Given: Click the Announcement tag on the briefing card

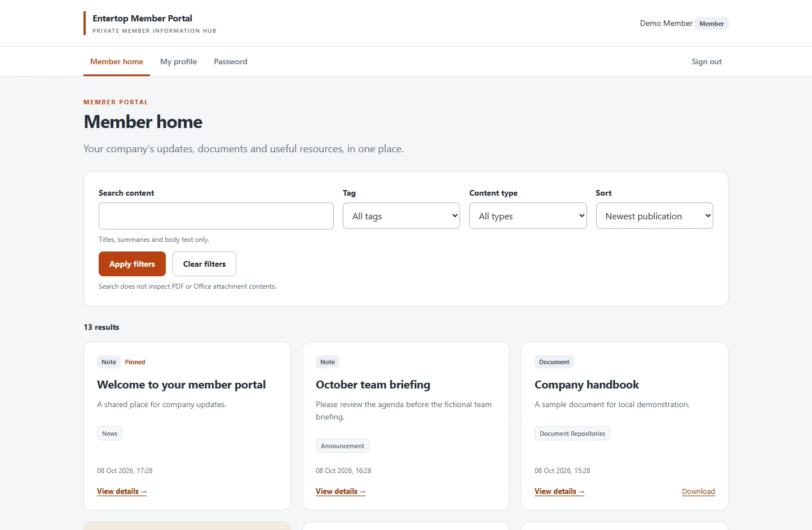Looking at the screenshot, I should point(342,446).
